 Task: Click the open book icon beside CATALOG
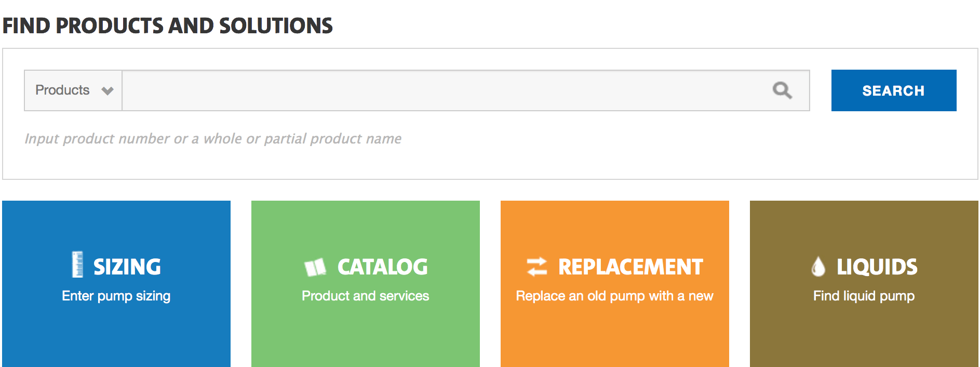tap(315, 267)
